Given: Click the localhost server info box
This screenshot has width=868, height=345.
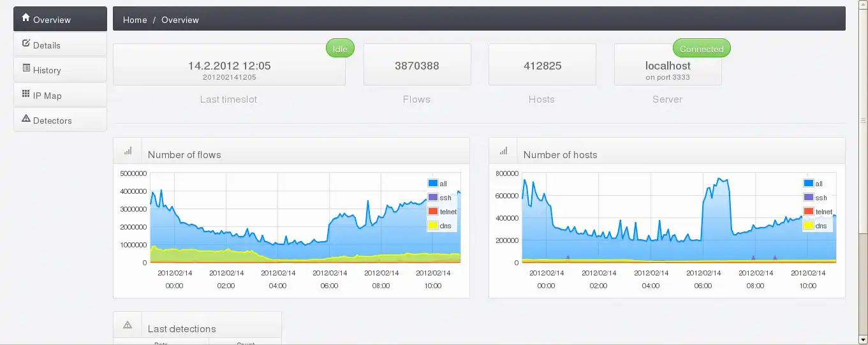Looking at the screenshot, I should click(x=668, y=64).
